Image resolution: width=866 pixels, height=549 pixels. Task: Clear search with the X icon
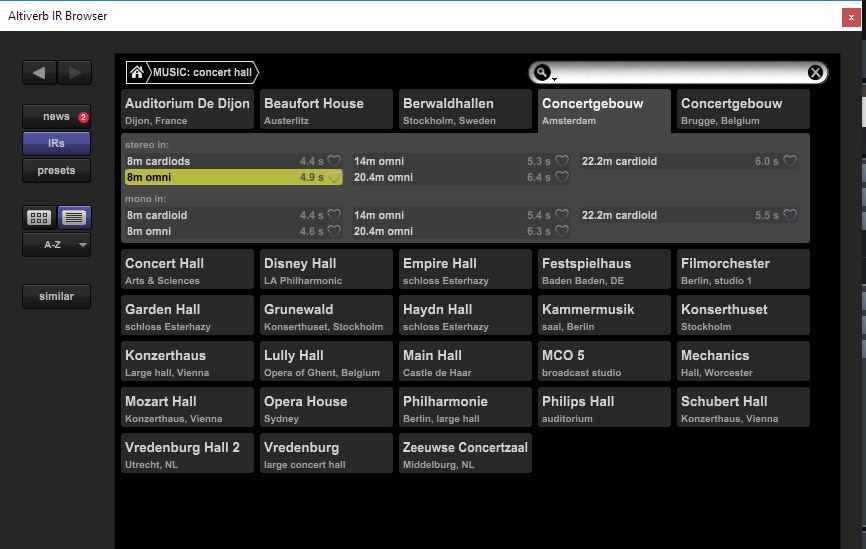[x=815, y=72]
